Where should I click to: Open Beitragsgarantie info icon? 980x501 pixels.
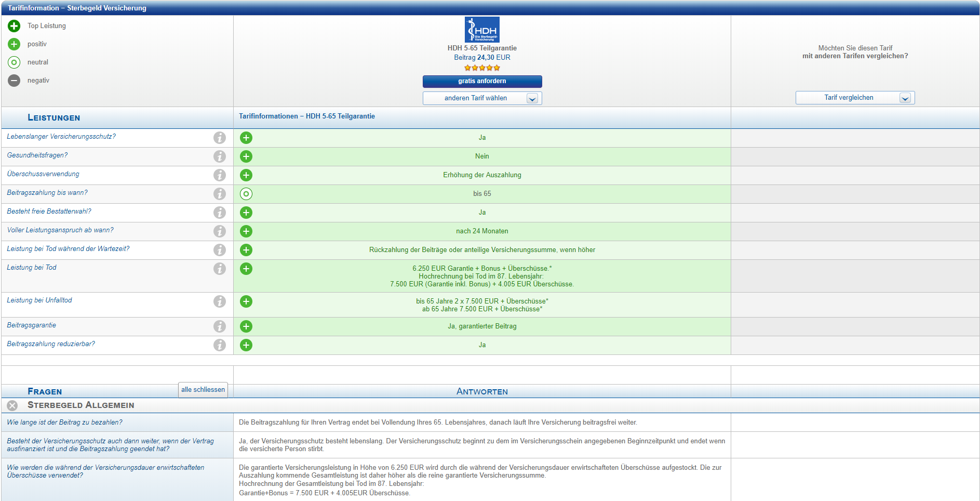(x=220, y=326)
